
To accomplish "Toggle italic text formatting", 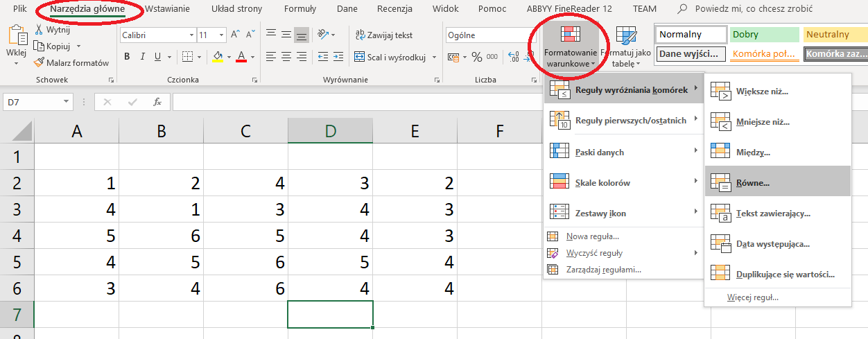I will click(x=143, y=57).
